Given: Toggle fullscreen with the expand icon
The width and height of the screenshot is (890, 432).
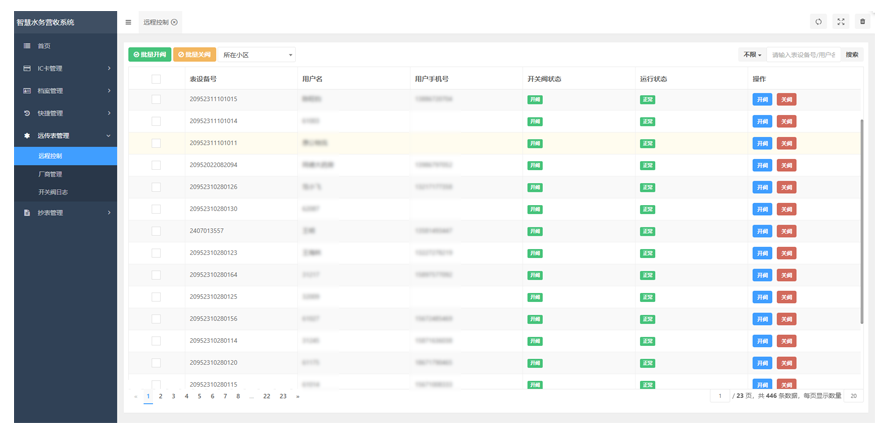Looking at the screenshot, I should tap(840, 22).
